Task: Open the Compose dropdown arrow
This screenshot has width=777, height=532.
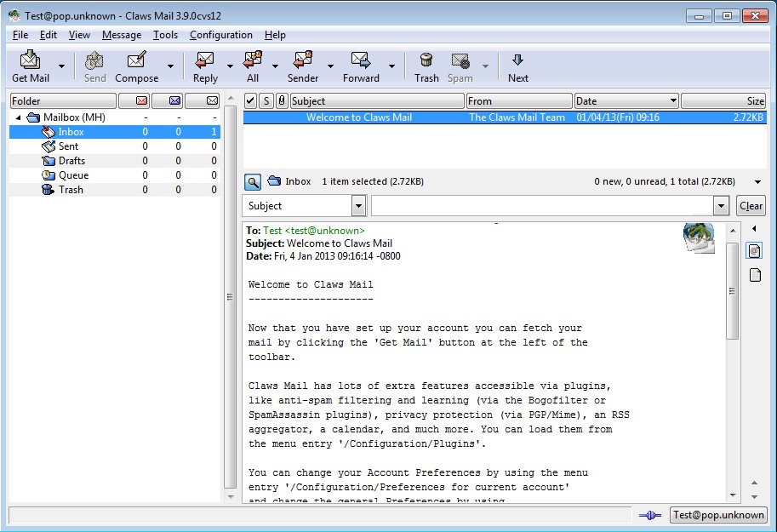Action: pos(170,66)
